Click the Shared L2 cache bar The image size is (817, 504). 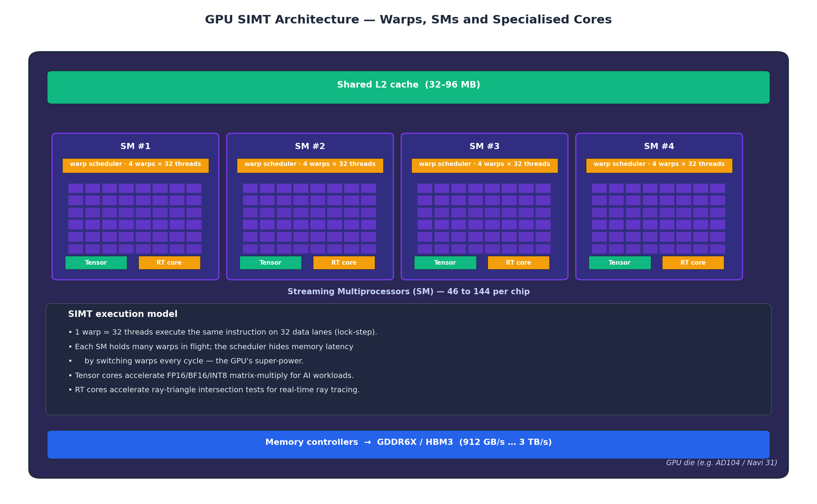point(408,85)
